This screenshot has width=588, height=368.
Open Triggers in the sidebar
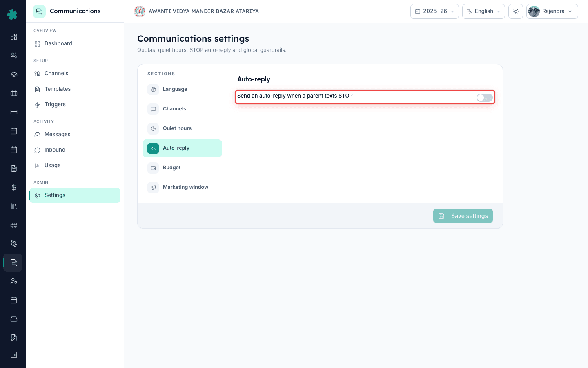click(x=75, y=105)
